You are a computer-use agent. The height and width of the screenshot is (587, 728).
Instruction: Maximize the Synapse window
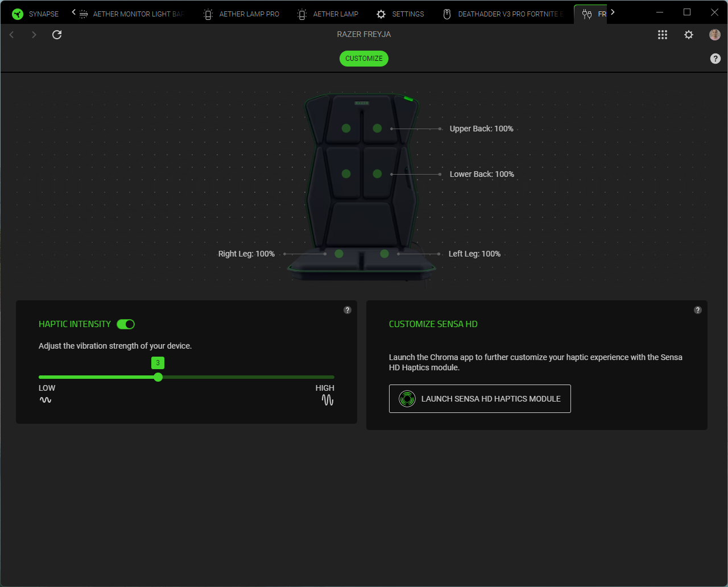(687, 12)
